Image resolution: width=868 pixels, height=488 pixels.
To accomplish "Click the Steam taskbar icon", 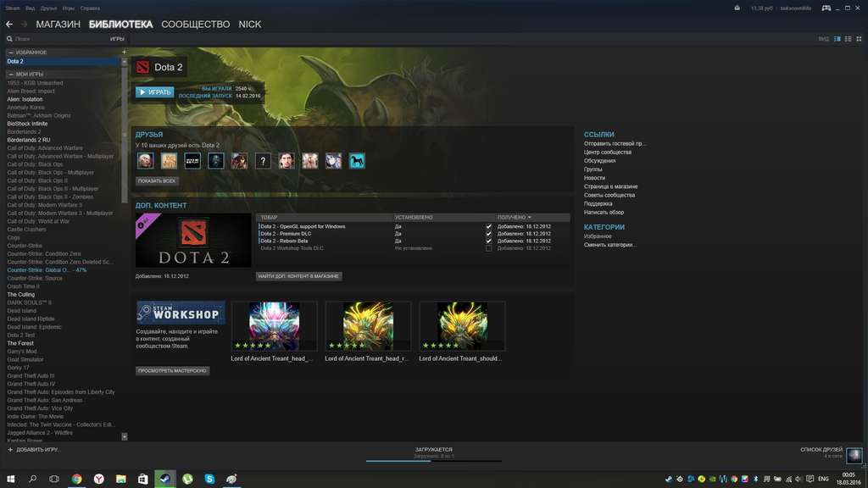I will coord(165,480).
